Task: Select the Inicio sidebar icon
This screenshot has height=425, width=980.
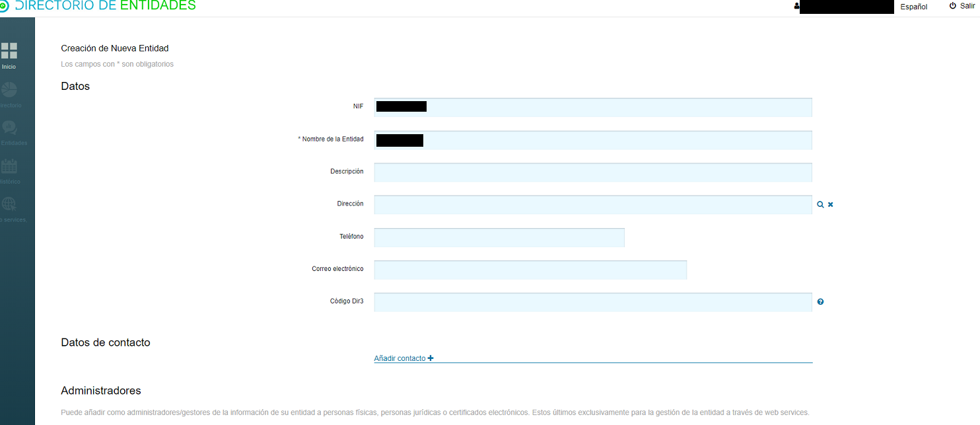Action: pyautogui.click(x=9, y=53)
